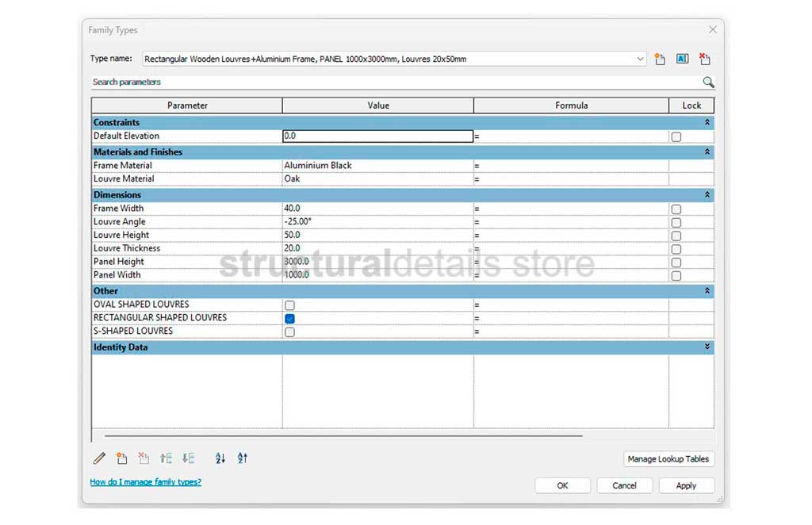The height and width of the screenshot is (525, 812).
Task: Open 'How do I manage family types?' link
Action: click(x=146, y=482)
